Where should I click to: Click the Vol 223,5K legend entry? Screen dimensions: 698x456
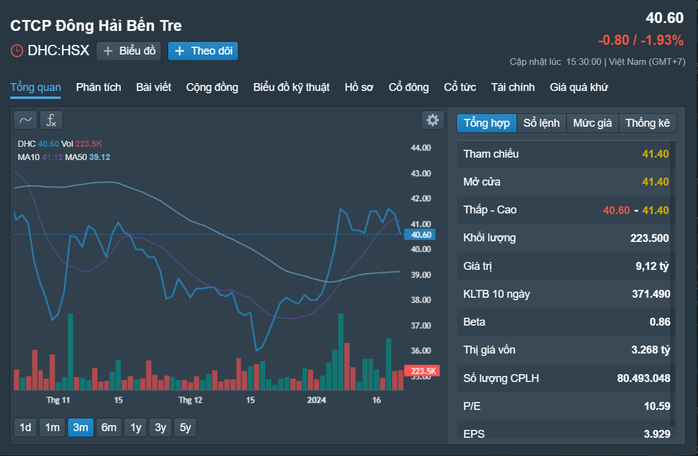click(81, 144)
